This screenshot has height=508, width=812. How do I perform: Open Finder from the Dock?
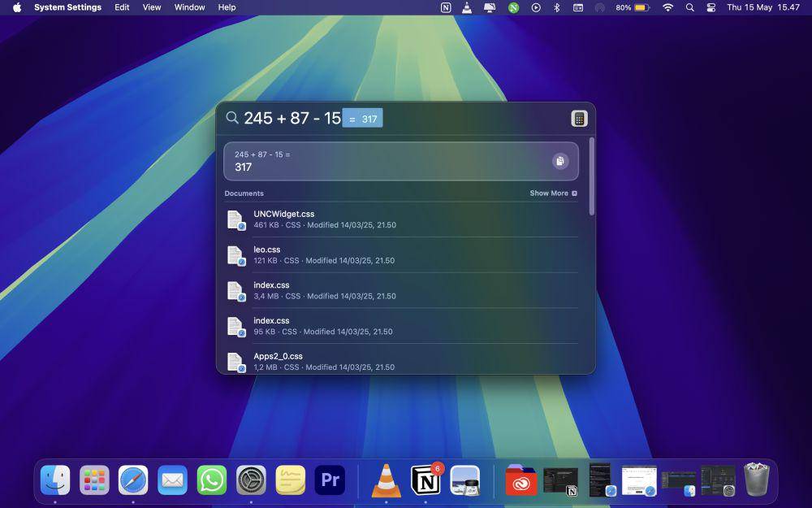pyautogui.click(x=55, y=480)
